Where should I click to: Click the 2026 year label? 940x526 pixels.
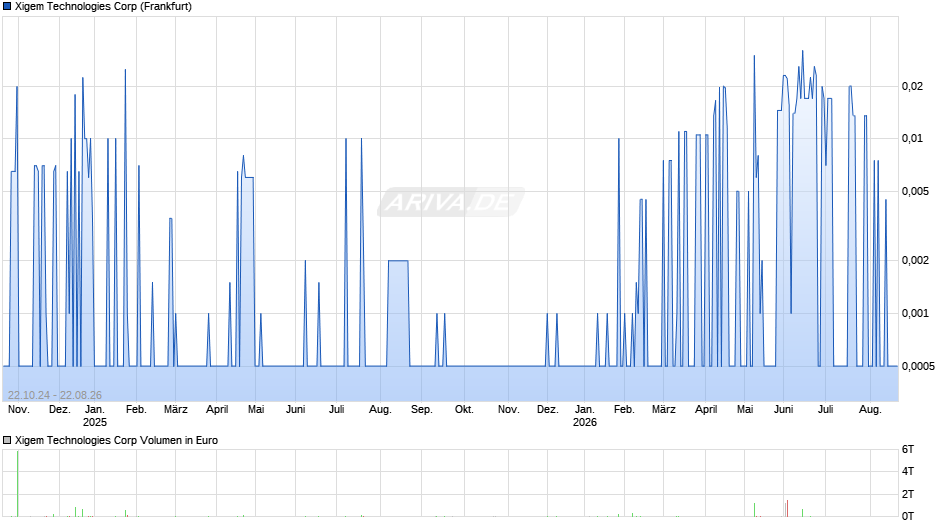click(585, 422)
